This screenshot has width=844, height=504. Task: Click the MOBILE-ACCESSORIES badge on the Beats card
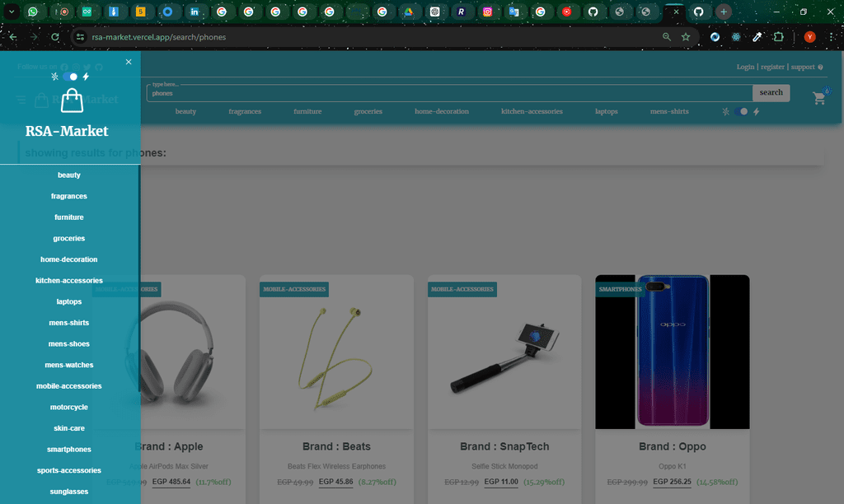pyautogui.click(x=294, y=289)
